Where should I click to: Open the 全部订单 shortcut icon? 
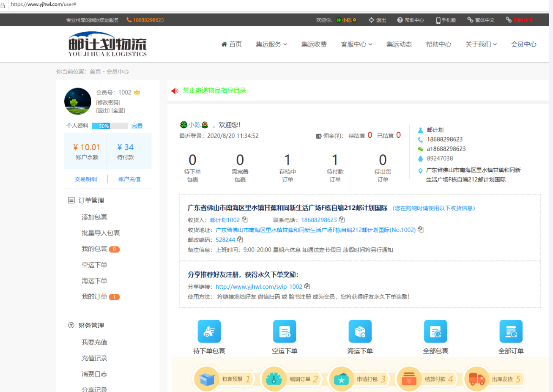511,331
